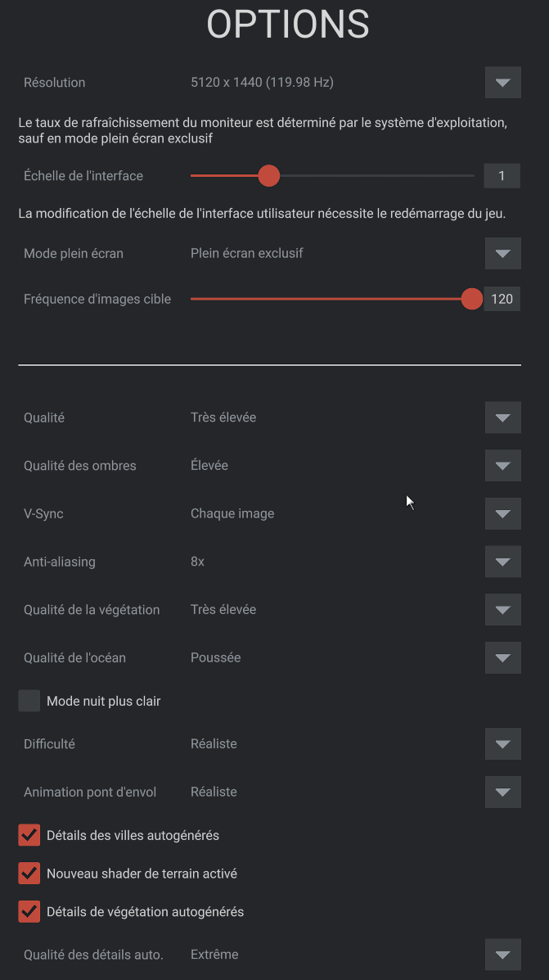Screen dimensions: 549x980
Task: Uncheck Détails des villes autogénérés
Action: (x=29, y=835)
